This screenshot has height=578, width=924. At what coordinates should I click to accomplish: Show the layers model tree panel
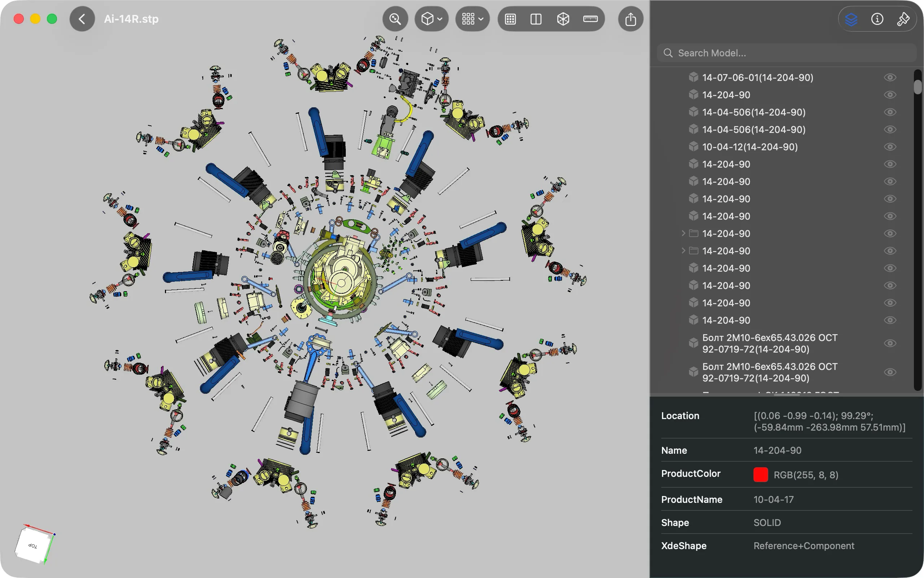[851, 19]
